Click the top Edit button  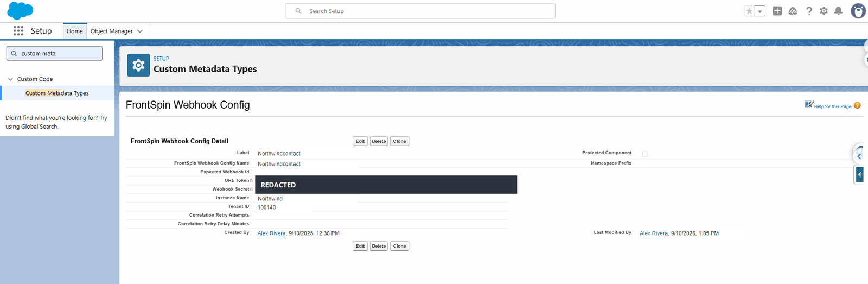point(360,141)
